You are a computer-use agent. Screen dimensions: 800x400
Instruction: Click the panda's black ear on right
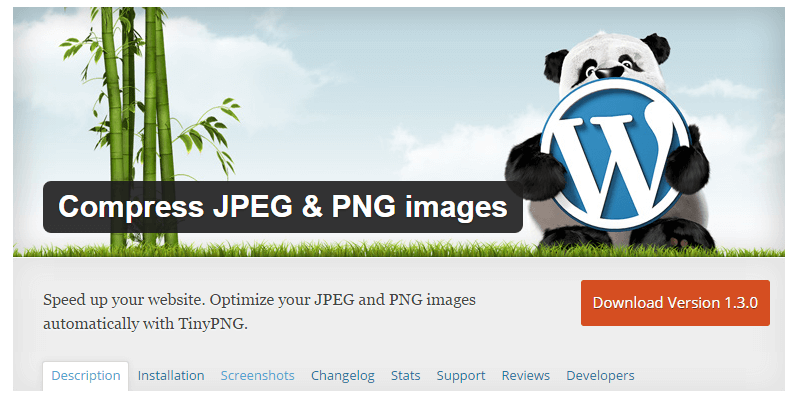[x=656, y=47]
